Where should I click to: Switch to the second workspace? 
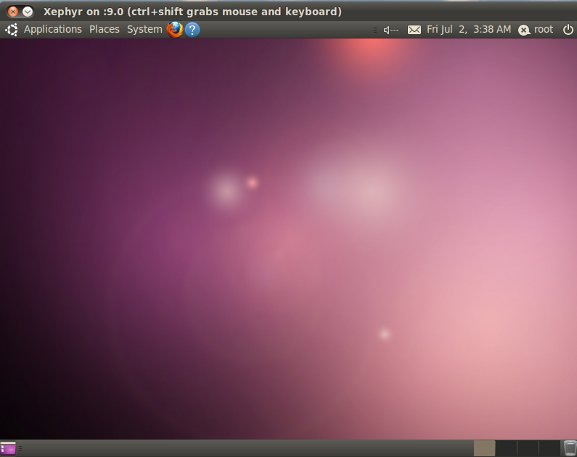506,448
